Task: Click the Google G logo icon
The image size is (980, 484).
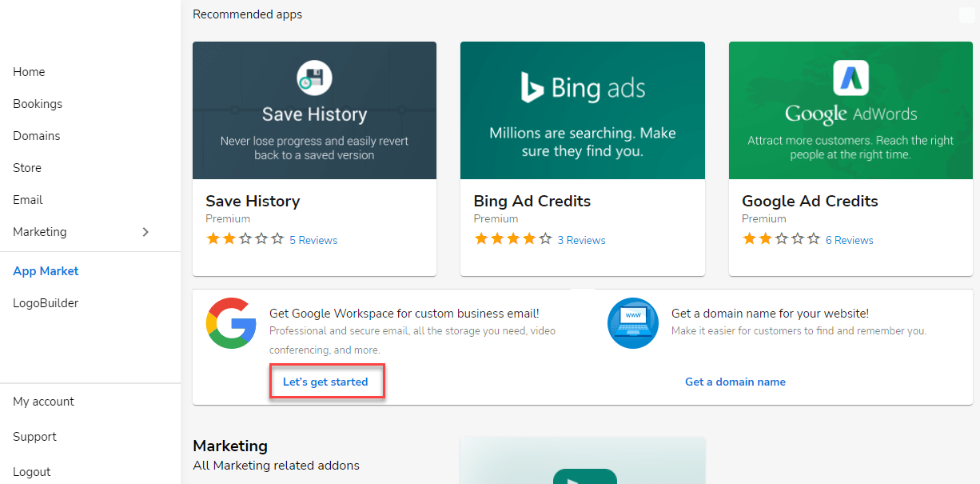Action: point(231,323)
